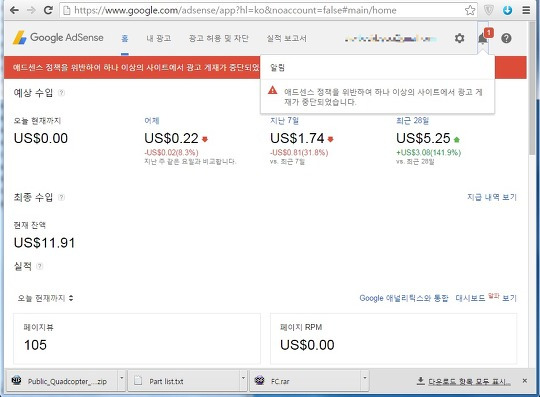Click the blue download extension icon
The height and width of the screenshot is (397, 540).
(507, 10)
